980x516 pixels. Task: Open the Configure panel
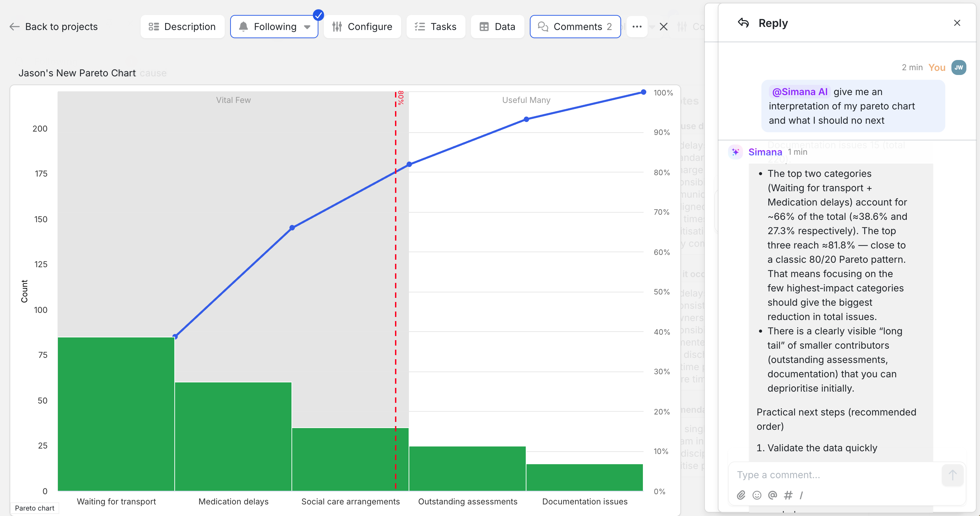pos(363,27)
